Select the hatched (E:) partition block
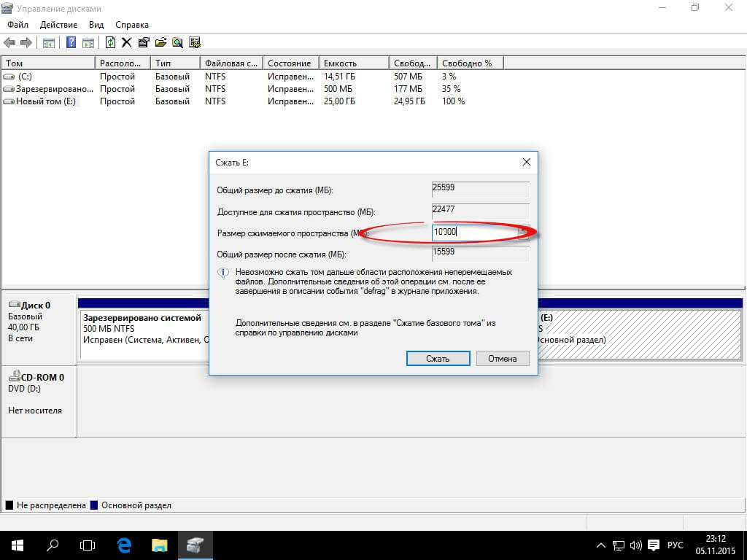The width and height of the screenshot is (747, 560). pyautogui.click(x=639, y=334)
